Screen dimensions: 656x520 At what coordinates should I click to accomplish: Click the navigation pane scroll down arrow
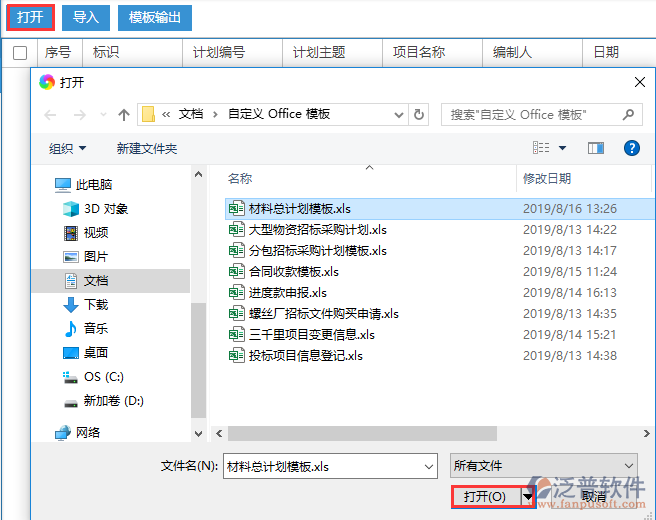click(x=199, y=434)
